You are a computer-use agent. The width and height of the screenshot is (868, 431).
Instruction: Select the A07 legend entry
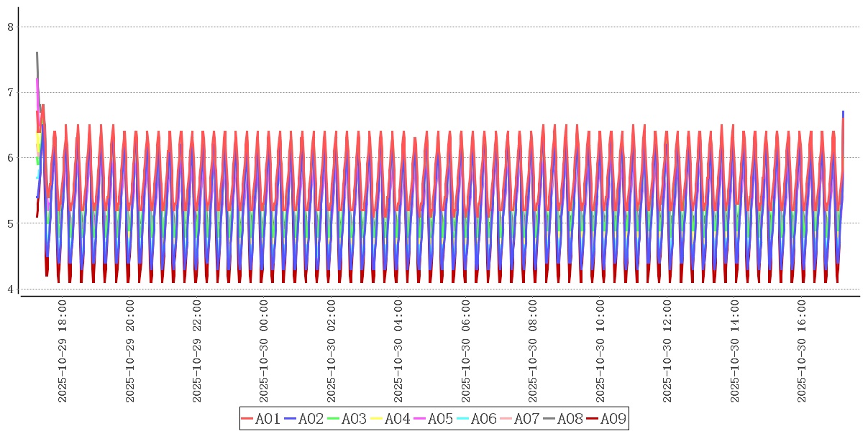[x=520, y=419]
